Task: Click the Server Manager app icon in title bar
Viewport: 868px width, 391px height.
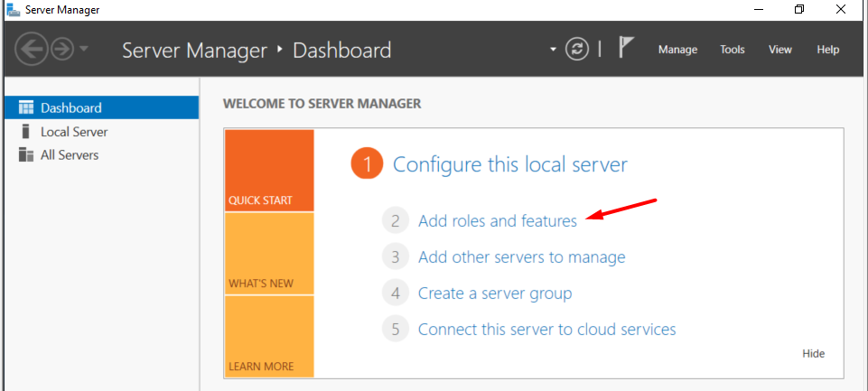Action: tap(13, 9)
